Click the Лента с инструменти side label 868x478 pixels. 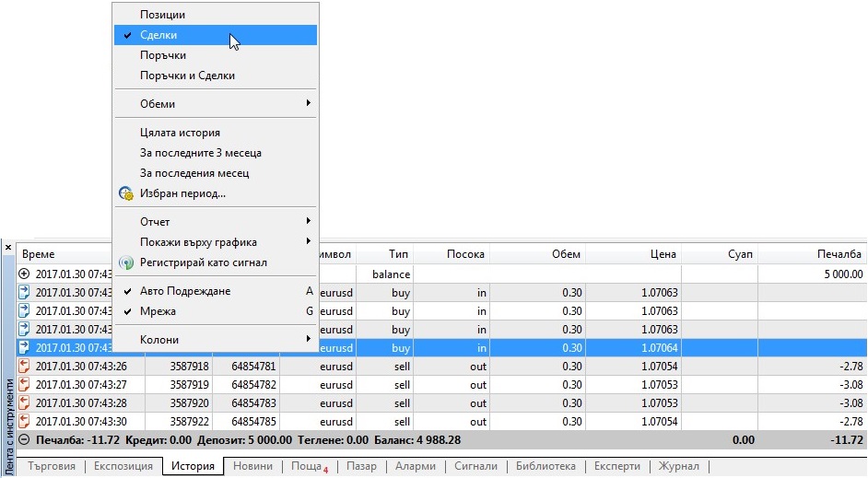click(x=9, y=426)
